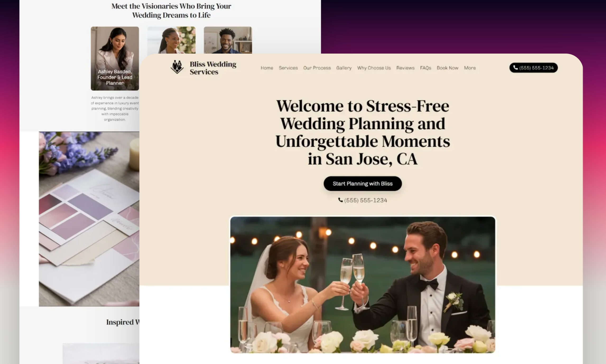Select Our Process in the navigation

click(x=317, y=68)
